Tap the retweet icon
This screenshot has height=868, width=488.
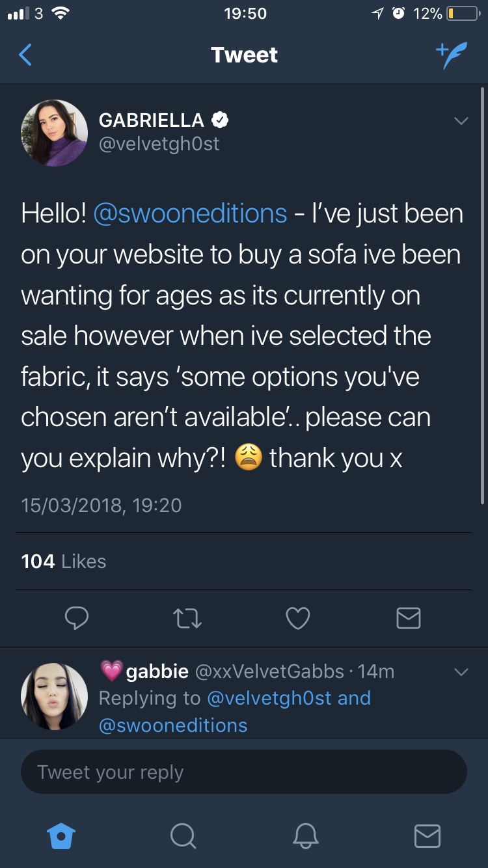click(187, 618)
